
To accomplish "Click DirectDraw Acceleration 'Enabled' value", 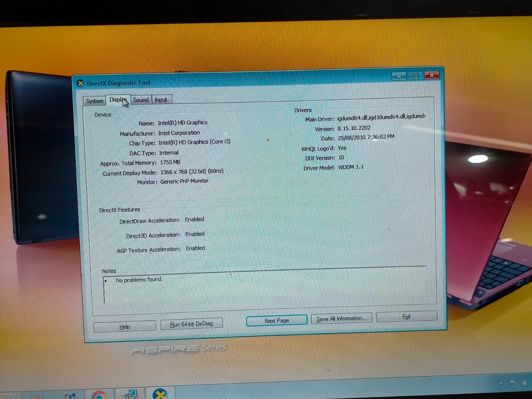I will pyautogui.click(x=195, y=219).
